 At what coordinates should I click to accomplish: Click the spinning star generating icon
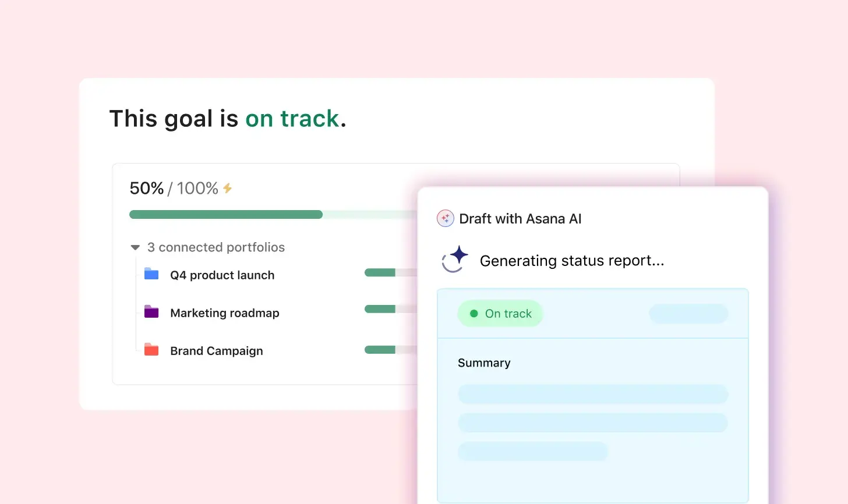(455, 259)
